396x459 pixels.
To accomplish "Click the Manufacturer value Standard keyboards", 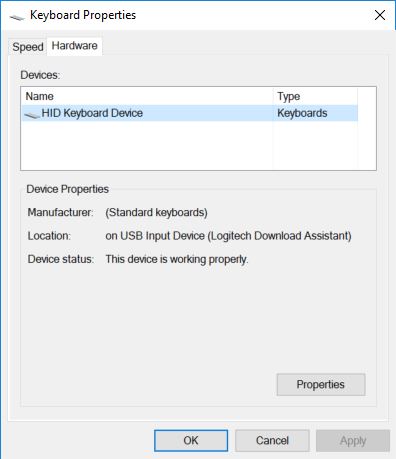I will tap(156, 212).
